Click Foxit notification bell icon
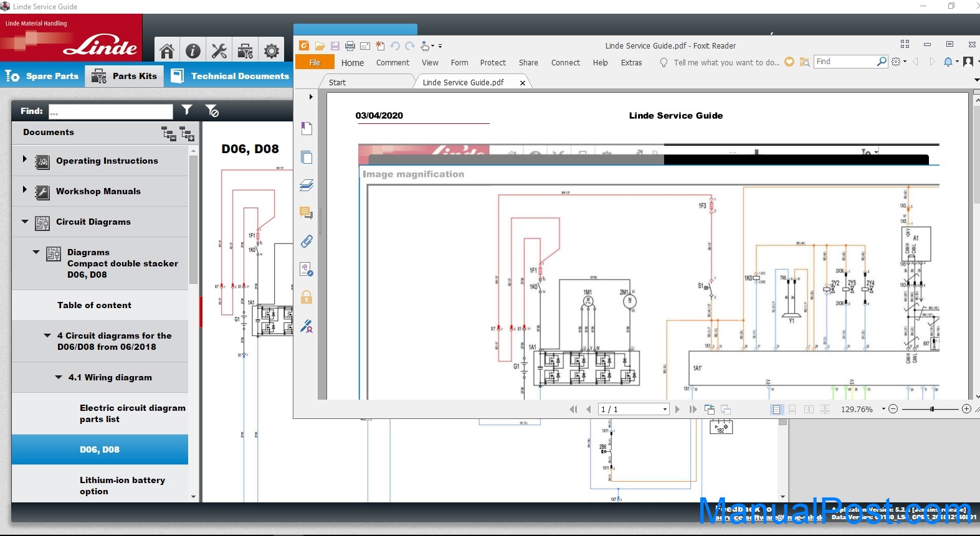 (x=948, y=62)
